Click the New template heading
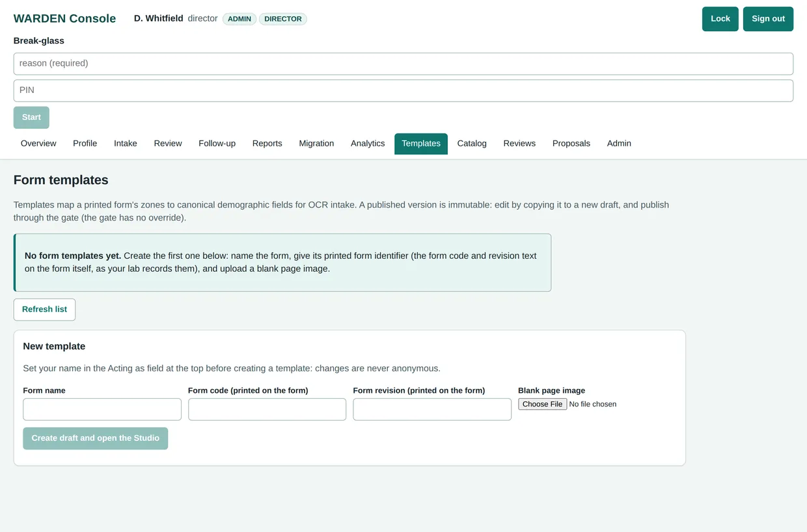Viewport: 807px width, 532px height. (54, 347)
